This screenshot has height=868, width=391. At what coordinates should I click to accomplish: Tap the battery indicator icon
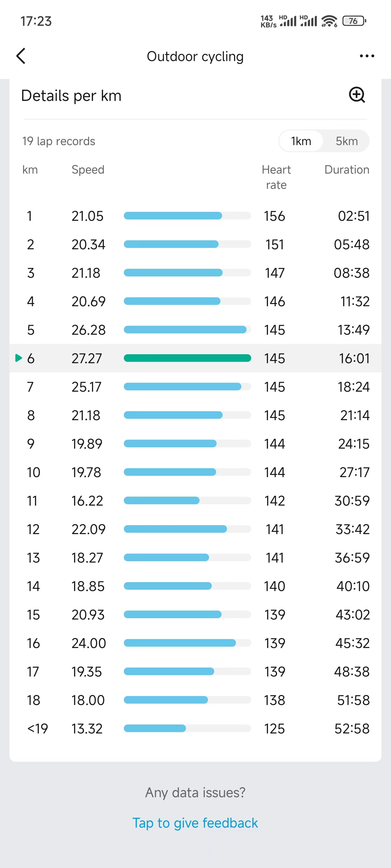click(x=354, y=21)
